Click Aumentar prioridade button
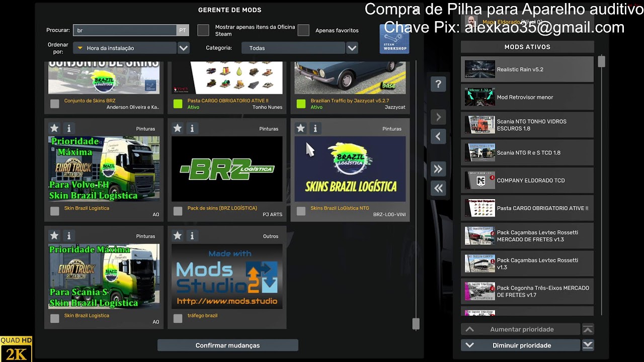Viewport: 644px width, 362px height. click(520, 329)
